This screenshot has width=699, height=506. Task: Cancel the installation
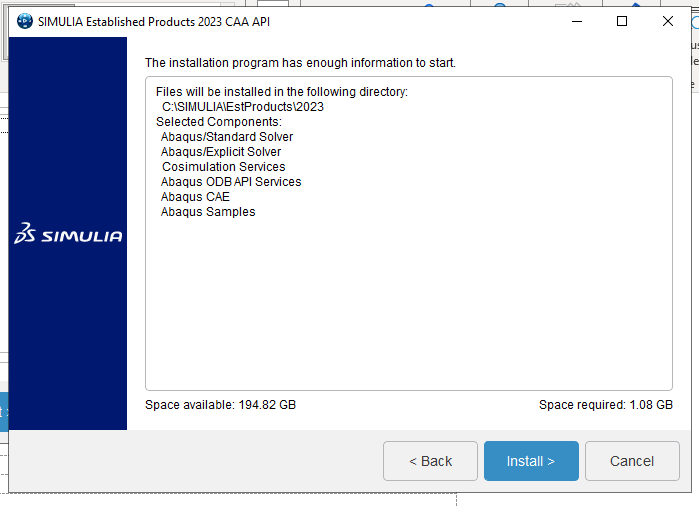[632, 461]
